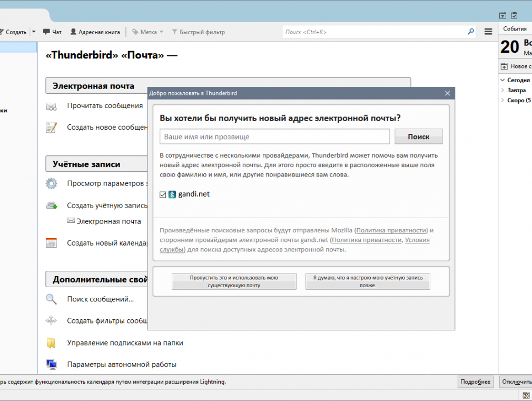Image resolution: width=532 pixels, height=401 pixels.
Task: Open Параметры автономной работы
Action: click(x=122, y=364)
